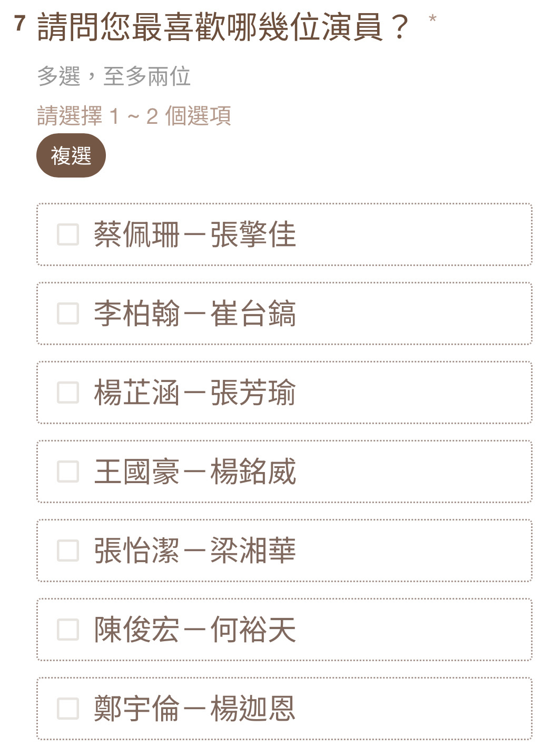551x756 pixels.
Task: Choose the 陳俊宏-何裕天 label text
Action: pos(195,630)
